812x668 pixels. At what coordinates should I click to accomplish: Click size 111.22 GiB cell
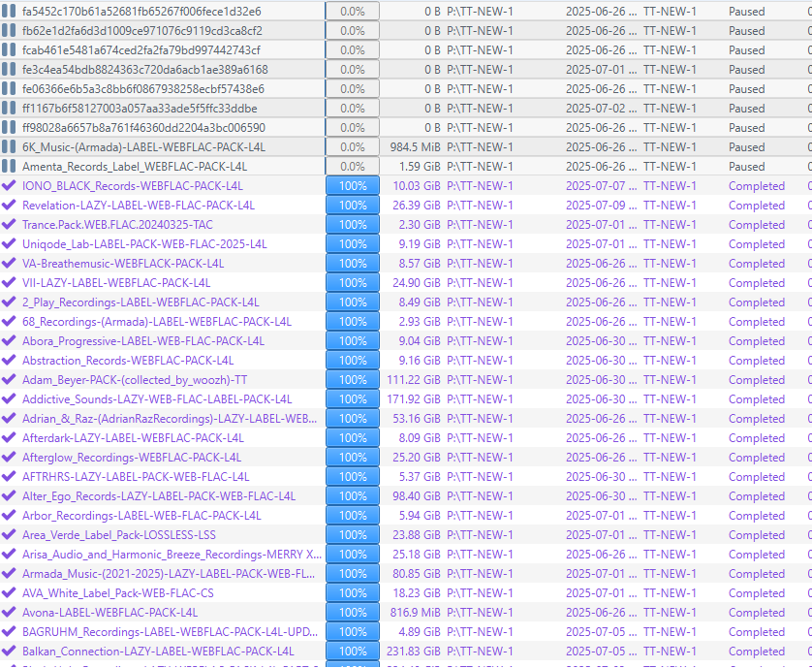click(414, 380)
